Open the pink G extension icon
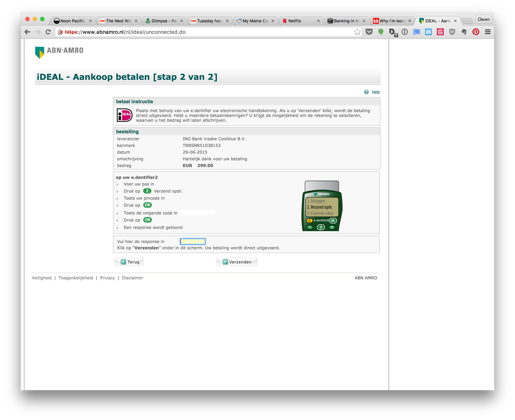This screenshot has height=420, width=515. (x=440, y=32)
